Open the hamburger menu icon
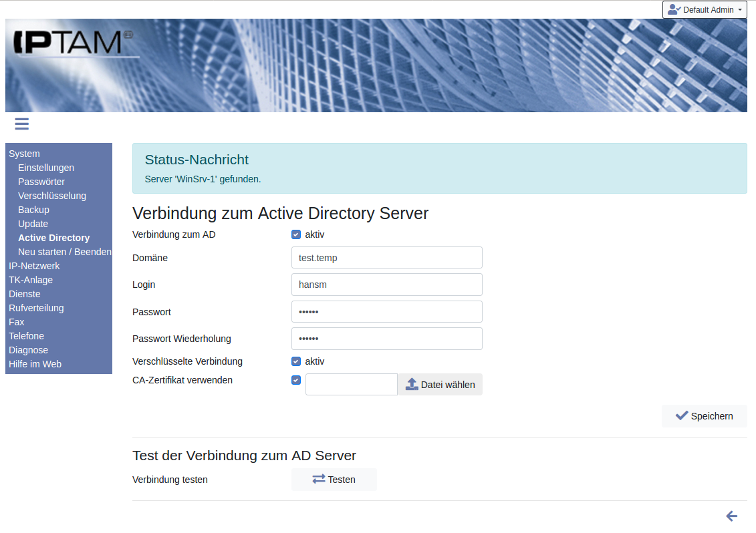 pyautogui.click(x=21, y=124)
